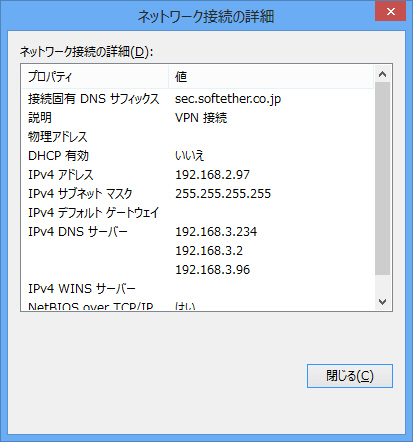Click the scrollbar up arrow
The width and height of the screenshot is (413, 442).
pyautogui.click(x=382, y=74)
